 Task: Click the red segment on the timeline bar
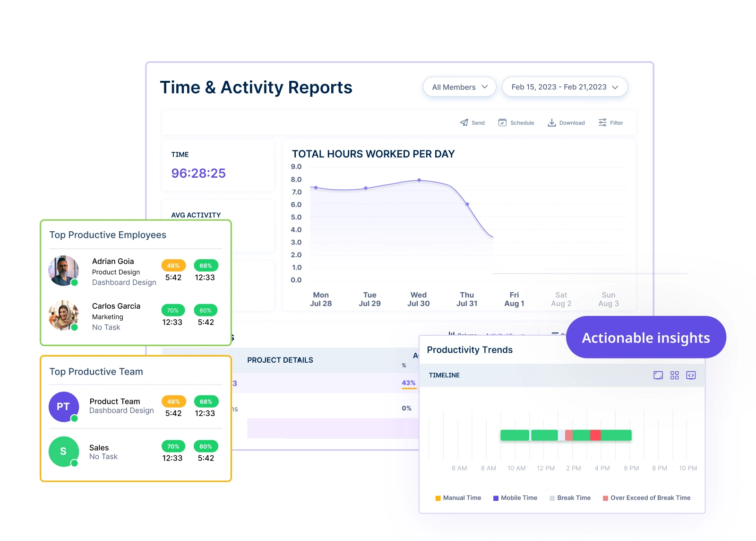point(595,435)
